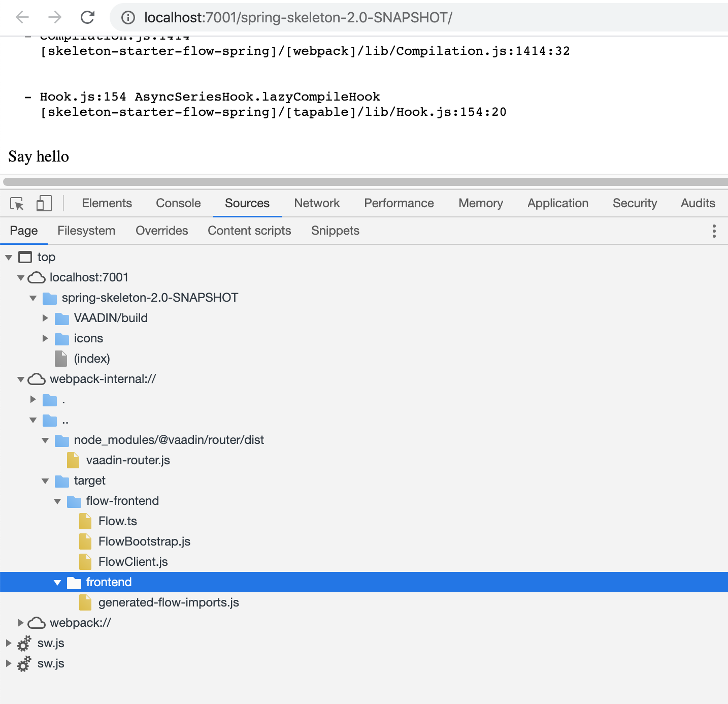
Task: Expand the VAADIN/build folder
Action: pyautogui.click(x=45, y=318)
